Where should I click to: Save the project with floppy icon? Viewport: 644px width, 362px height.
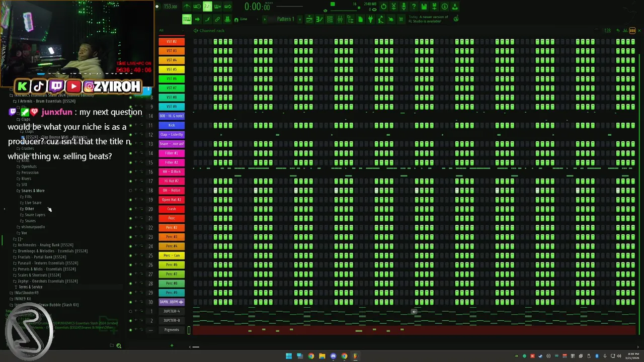pos(424,6)
